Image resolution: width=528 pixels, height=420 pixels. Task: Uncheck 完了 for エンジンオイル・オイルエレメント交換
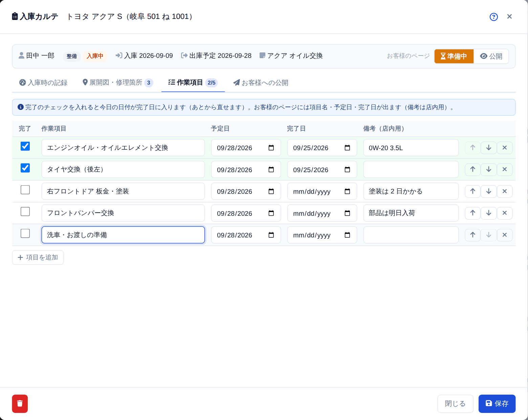tap(25, 146)
